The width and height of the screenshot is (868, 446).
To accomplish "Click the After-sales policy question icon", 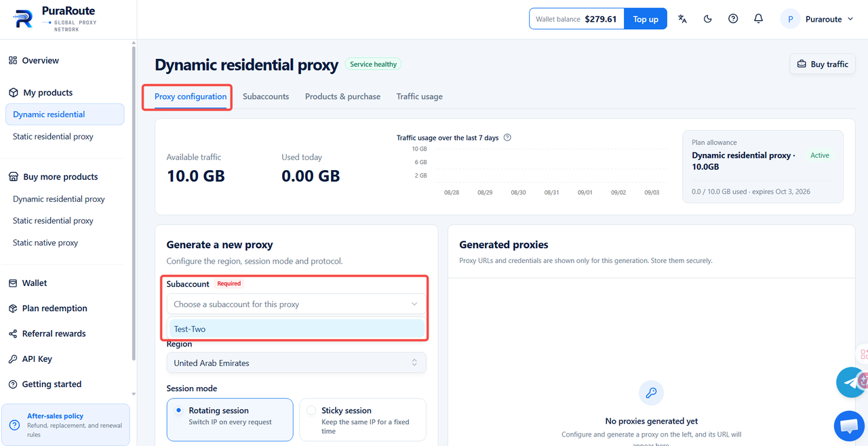I will 14,425.
